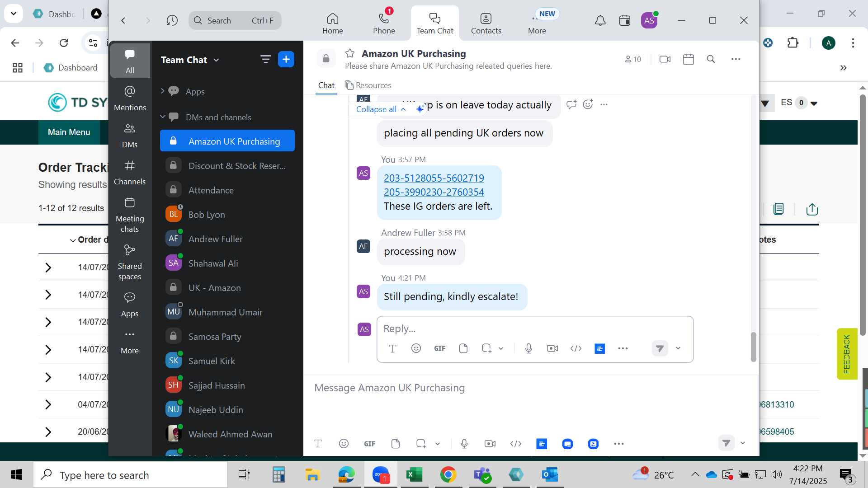Open send options dropdown in reply box
Screen dimensions: 868x488
pos(678,348)
